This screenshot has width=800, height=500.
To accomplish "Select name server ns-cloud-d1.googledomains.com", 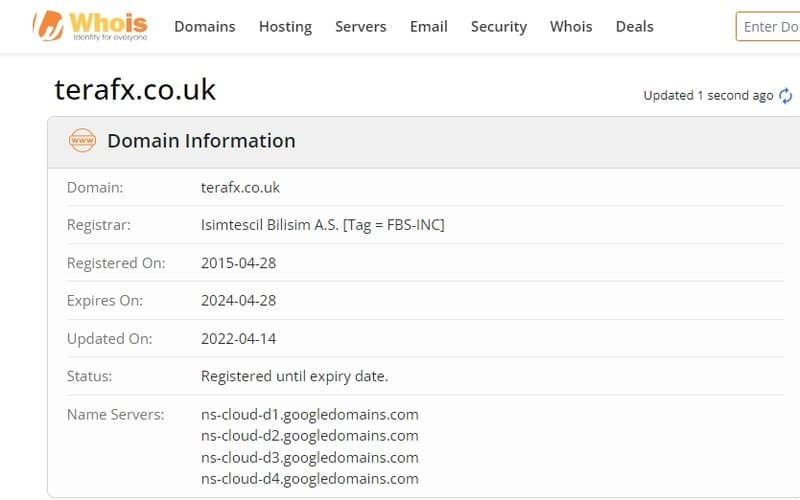I will [x=310, y=414].
